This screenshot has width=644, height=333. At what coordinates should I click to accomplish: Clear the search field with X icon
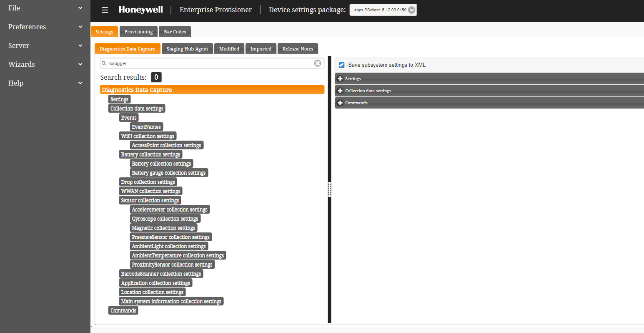click(x=318, y=63)
